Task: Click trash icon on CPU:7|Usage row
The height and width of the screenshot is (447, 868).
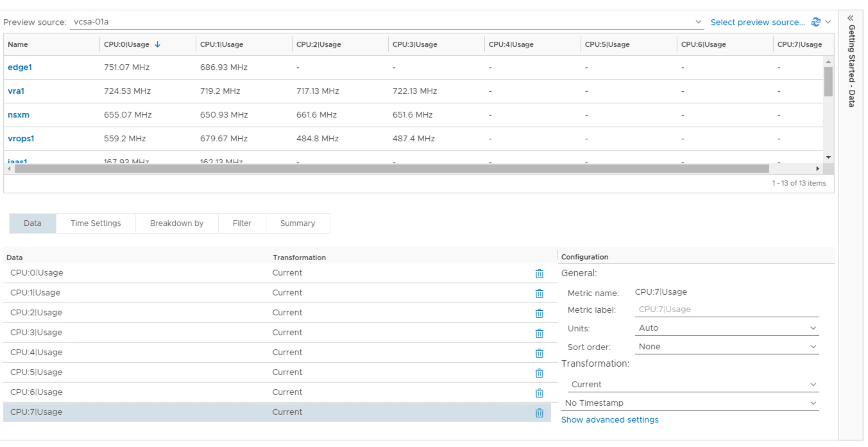Action: (539, 413)
